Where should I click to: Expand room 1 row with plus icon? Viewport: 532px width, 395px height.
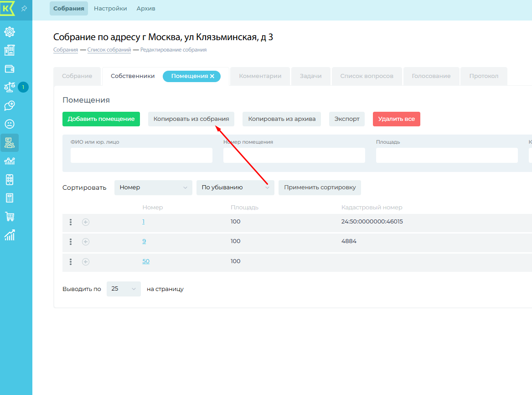click(x=86, y=222)
